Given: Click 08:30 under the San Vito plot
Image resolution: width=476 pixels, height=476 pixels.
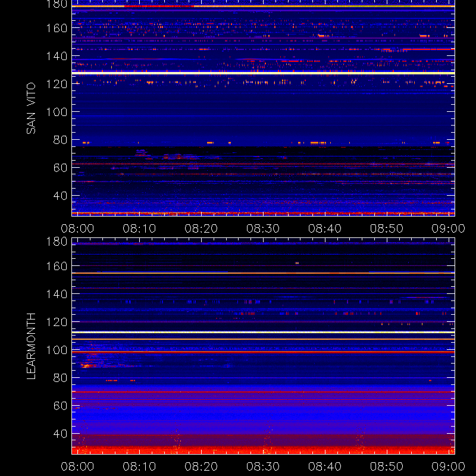Looking at the screenshot, I should tap(263, 228).
